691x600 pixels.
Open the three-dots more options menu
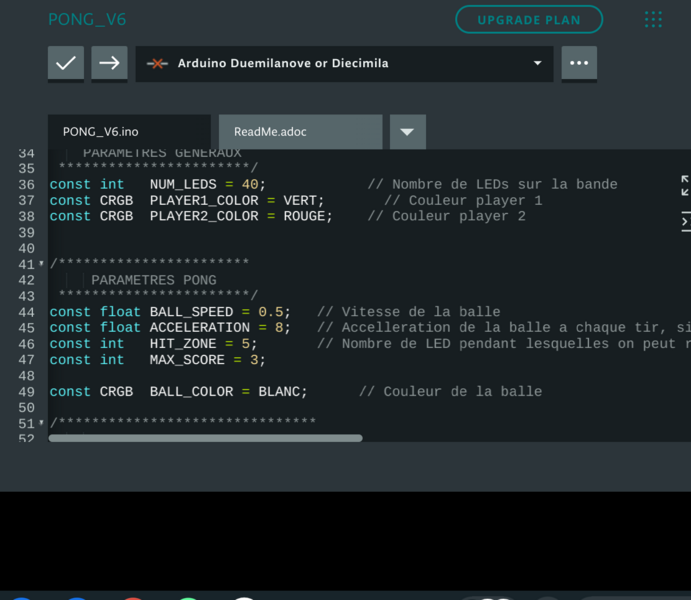coord(579,63)
